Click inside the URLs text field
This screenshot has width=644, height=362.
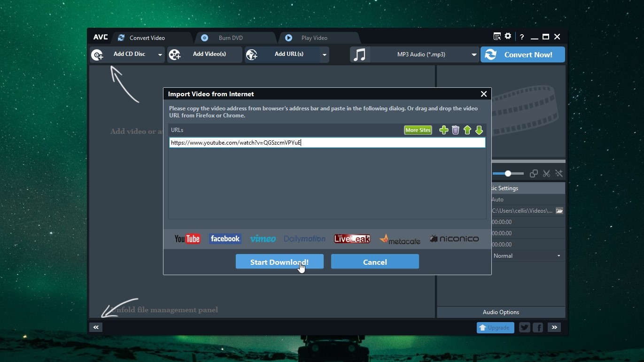click(x=327, y=143)
